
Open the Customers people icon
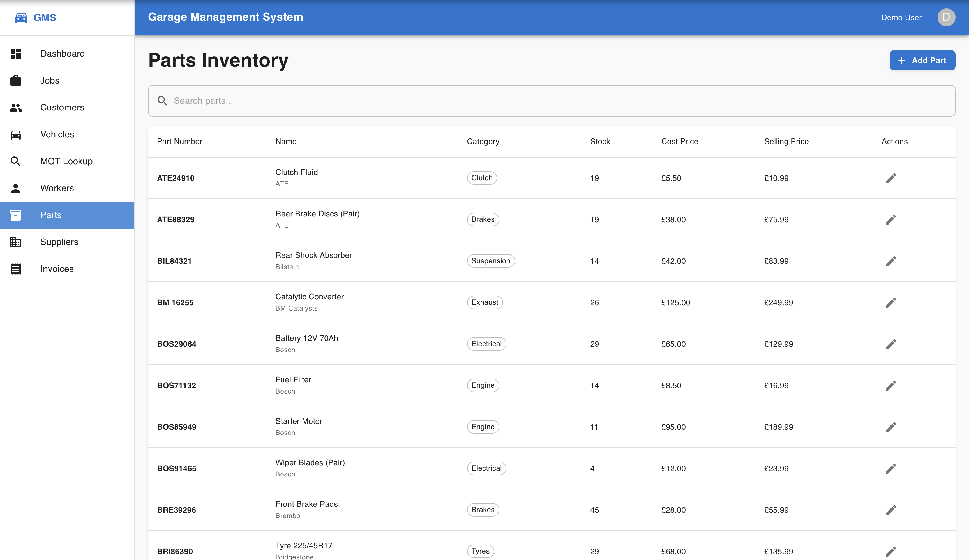click(x=16, y=108)
